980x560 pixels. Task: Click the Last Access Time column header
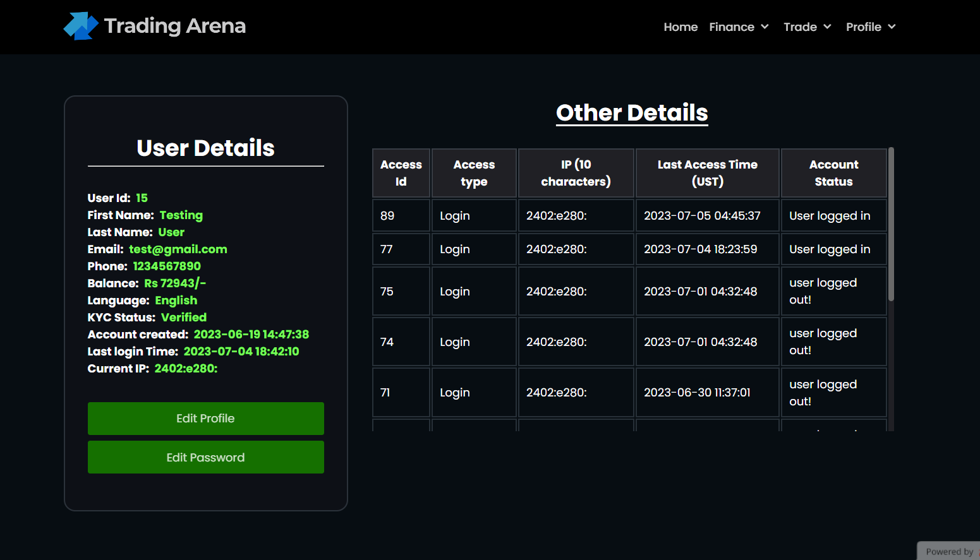click(707, 172)
